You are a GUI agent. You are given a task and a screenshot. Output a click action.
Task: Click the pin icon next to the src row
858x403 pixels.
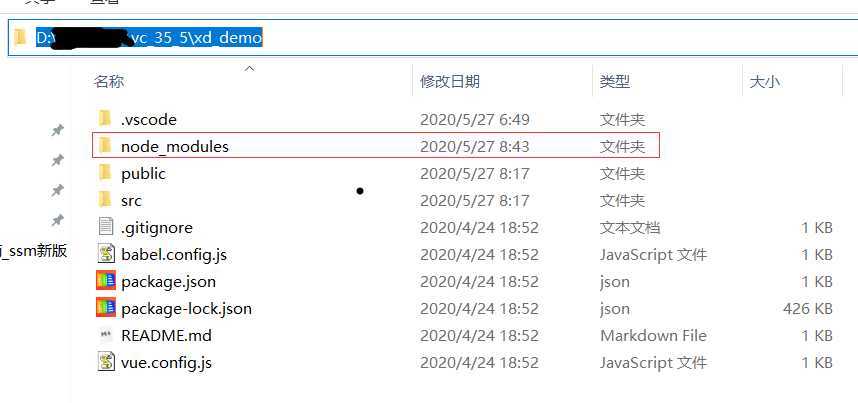[x=57, y=221]
